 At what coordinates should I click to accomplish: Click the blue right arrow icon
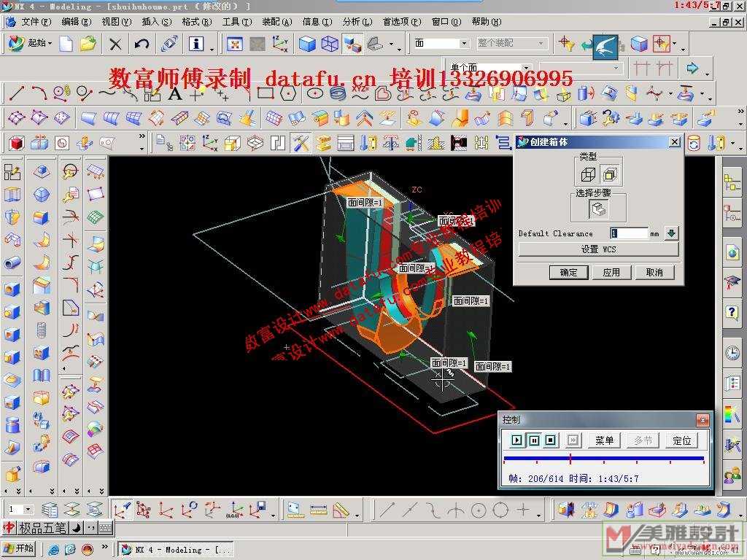[692, 68]
